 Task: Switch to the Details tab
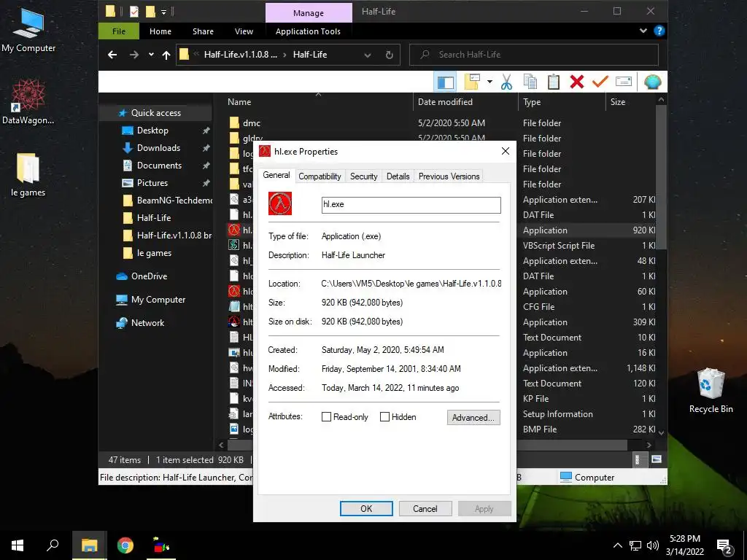[x=398, y=176]
